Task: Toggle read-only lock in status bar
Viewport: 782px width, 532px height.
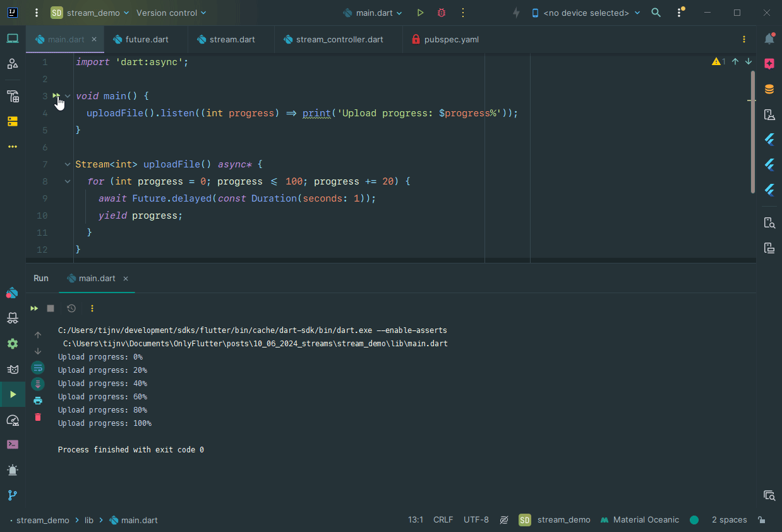Action: pos(762,520)
